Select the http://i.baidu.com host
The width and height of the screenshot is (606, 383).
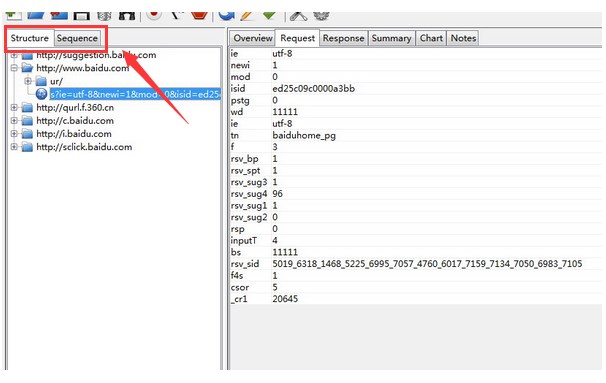pyautogui.click(x=74, y=134)
